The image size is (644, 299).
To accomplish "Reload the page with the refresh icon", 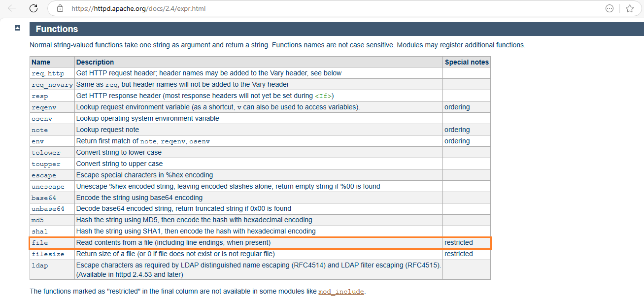I will [x=34, y=8].
